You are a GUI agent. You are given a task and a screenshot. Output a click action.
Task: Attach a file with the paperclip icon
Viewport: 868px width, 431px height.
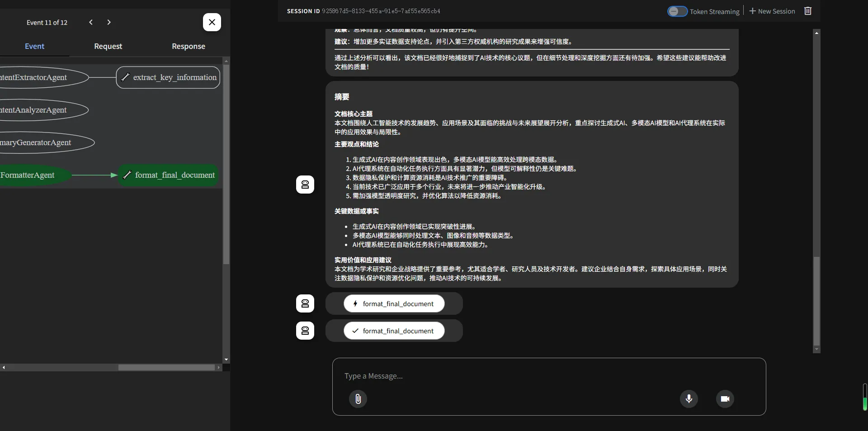[x=358, y=399]
